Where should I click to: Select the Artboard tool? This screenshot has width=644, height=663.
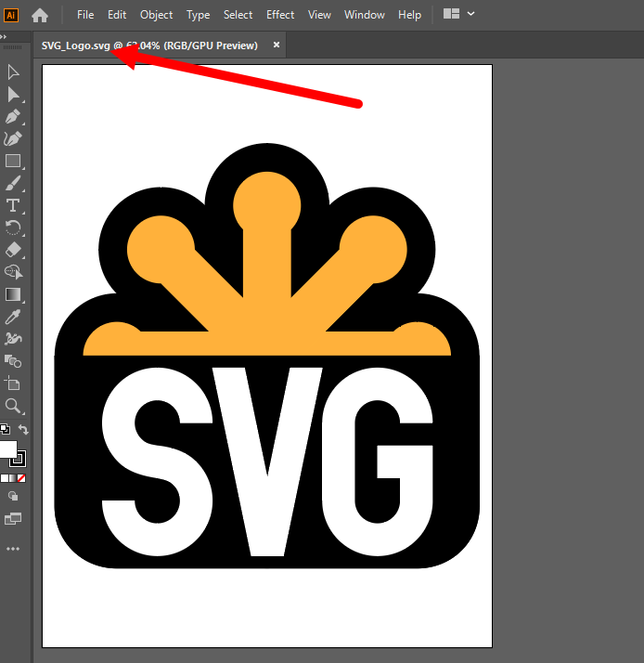tap(13, 383)
